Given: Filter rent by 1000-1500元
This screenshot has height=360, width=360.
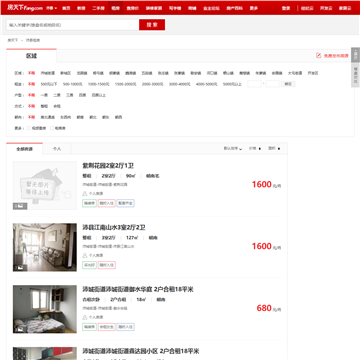Looking at the screenshot, I should (x=99, y=84).
